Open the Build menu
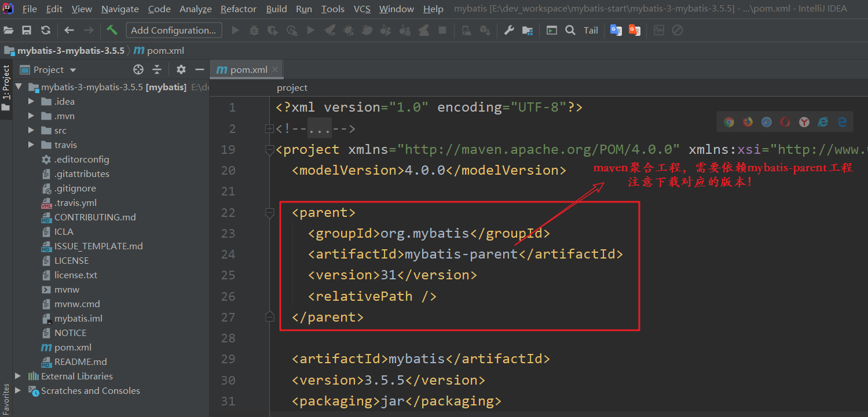 pos(277,9)
